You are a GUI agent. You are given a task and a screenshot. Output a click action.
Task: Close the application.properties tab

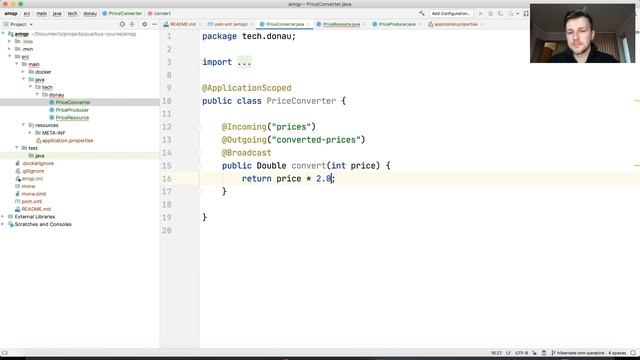tap(482, 24)
